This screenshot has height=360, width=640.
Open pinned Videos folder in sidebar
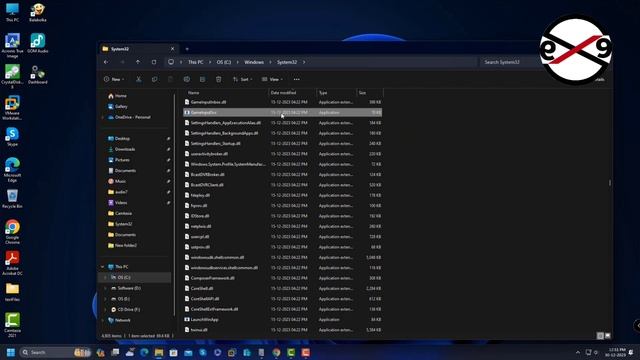pos(118,202)
